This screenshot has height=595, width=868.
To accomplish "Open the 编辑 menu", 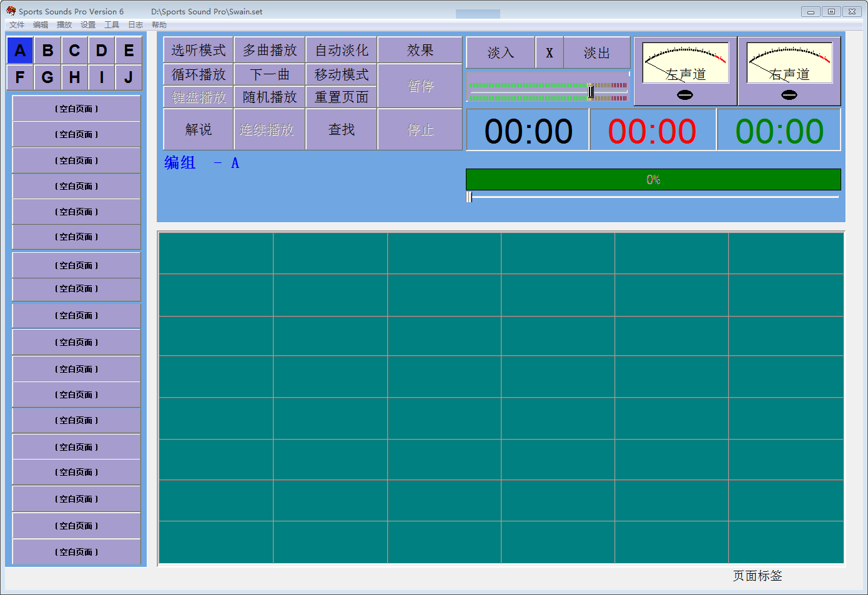I will [x=41, y=25].
